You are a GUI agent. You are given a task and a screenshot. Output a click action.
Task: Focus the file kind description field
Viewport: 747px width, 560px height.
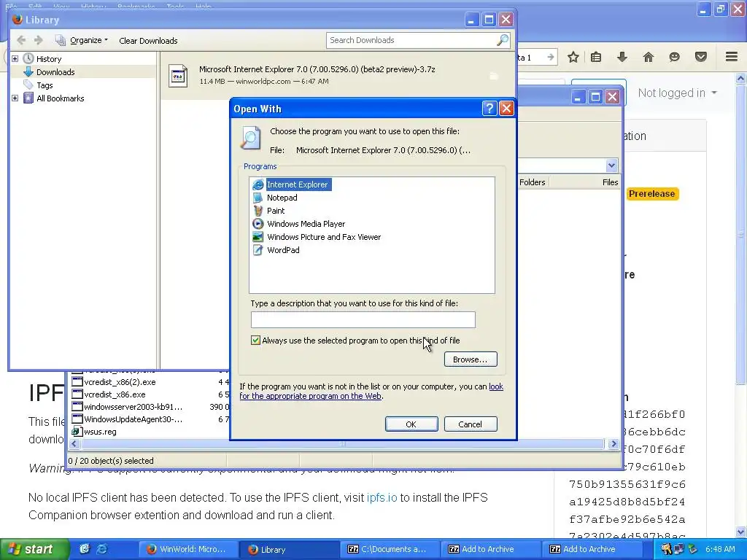pyautogui.click(x=363, y=319)
